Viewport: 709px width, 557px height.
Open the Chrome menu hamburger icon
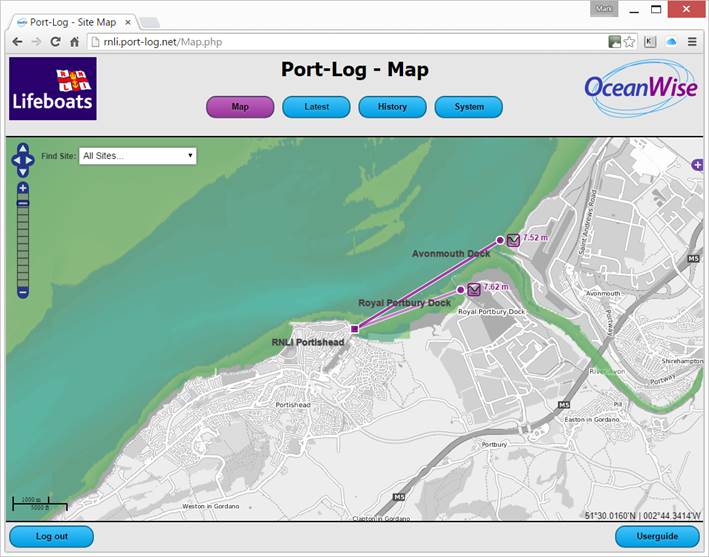coord(692,42)
